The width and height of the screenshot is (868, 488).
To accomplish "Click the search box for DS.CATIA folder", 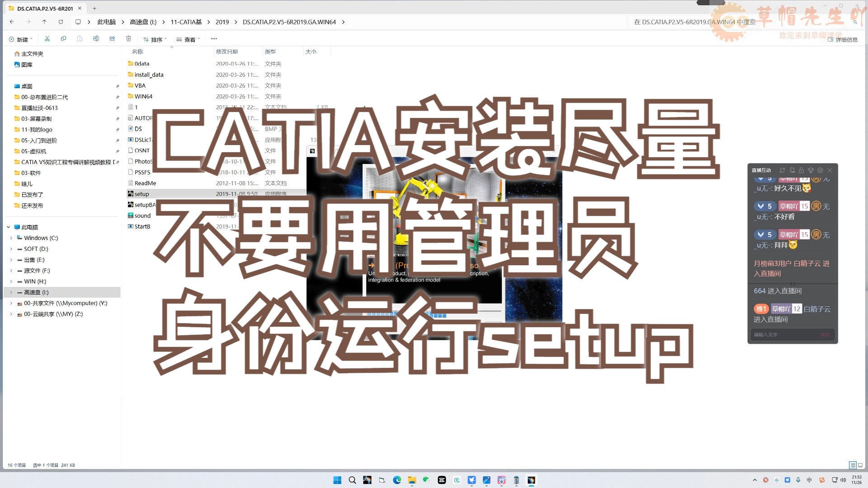I will (x=744, y=22).
